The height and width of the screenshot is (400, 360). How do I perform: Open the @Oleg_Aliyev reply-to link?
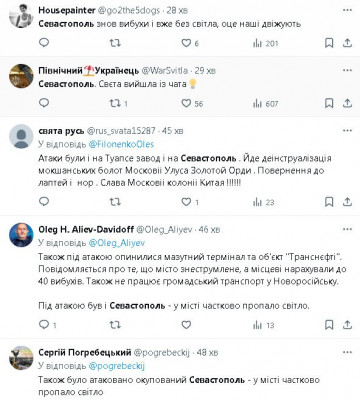[x=117, y=243]
